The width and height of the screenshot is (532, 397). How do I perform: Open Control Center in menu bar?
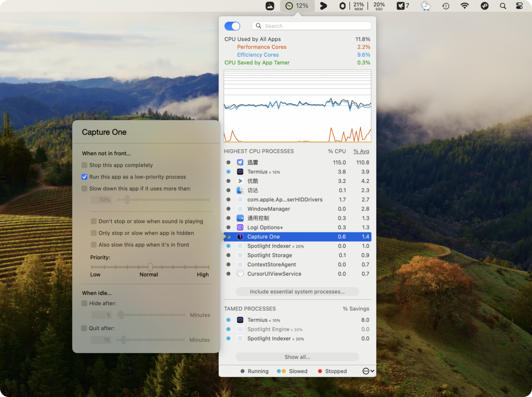pyautogui.click(x=519, y=6)
